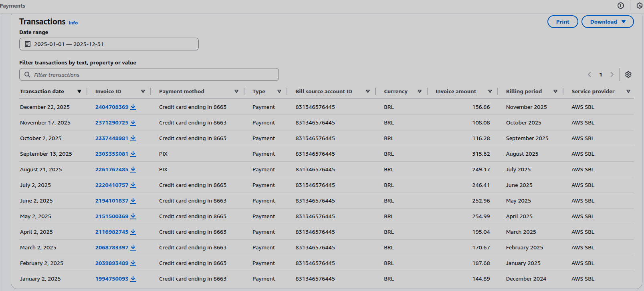Go to next page of transactions

point(612,74)
